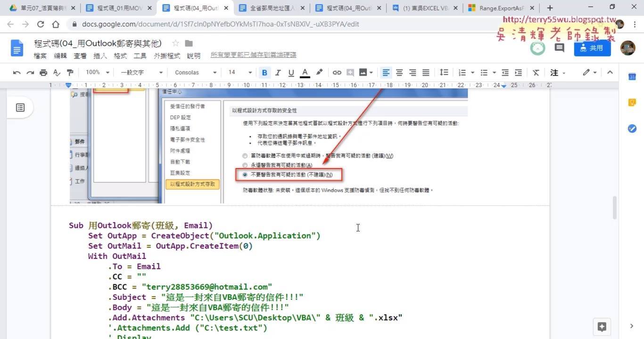Print the document using printer icon

pyautogui.click(x=43, y=73)
